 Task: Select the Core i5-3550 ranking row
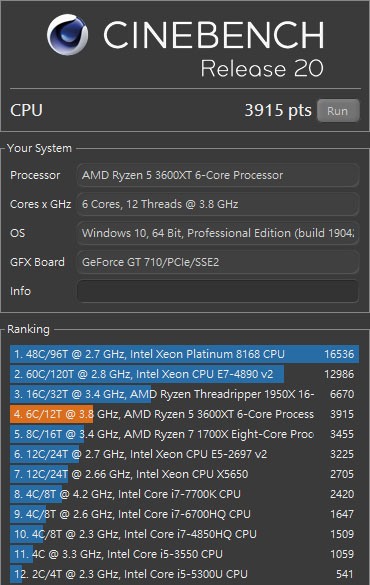pos(185,554)
